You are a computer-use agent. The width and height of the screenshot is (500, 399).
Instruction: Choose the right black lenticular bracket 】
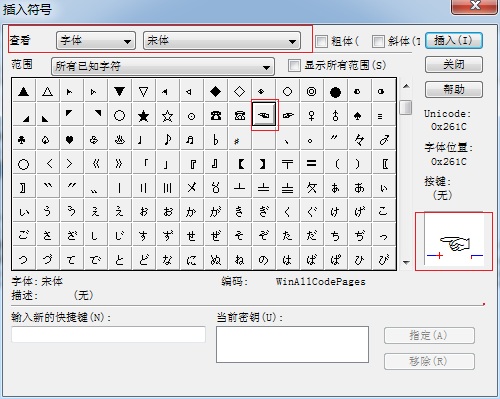coord(263,164)
